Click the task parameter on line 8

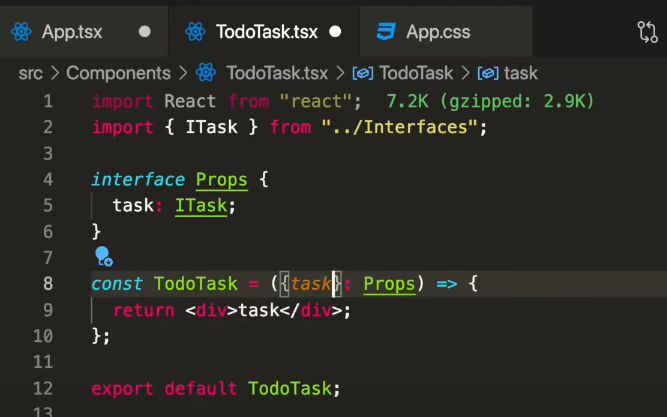pyautogui.click(x=311, y=284)
